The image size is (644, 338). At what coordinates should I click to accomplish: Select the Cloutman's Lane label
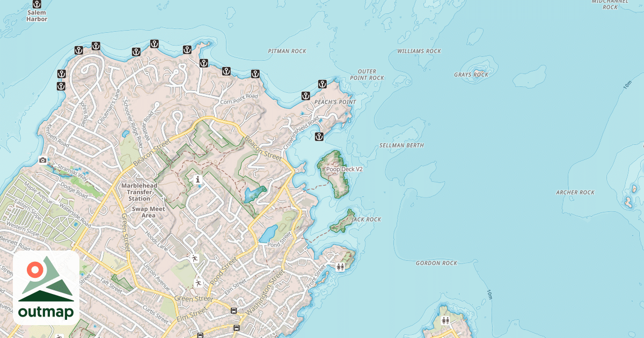tap(109, 107)
